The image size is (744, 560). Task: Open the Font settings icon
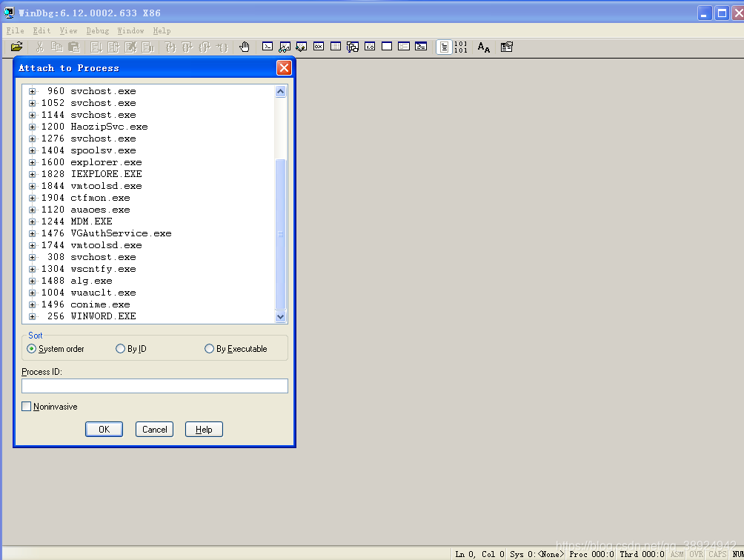(483, 47)
